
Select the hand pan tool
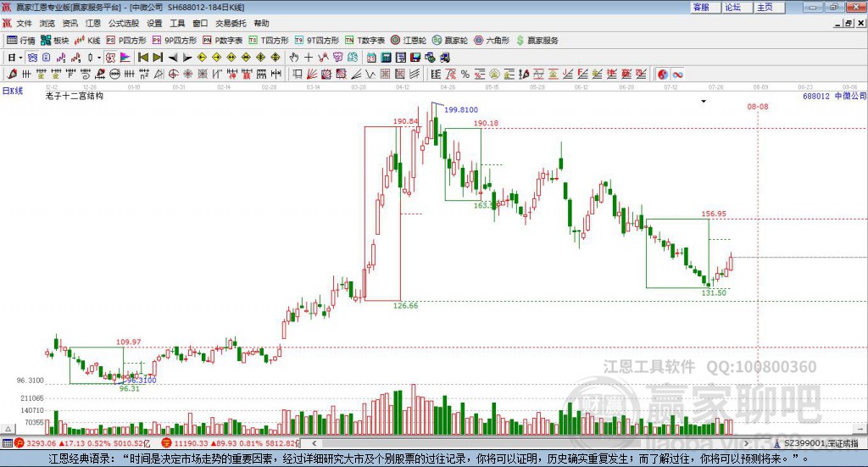point(294,58)
